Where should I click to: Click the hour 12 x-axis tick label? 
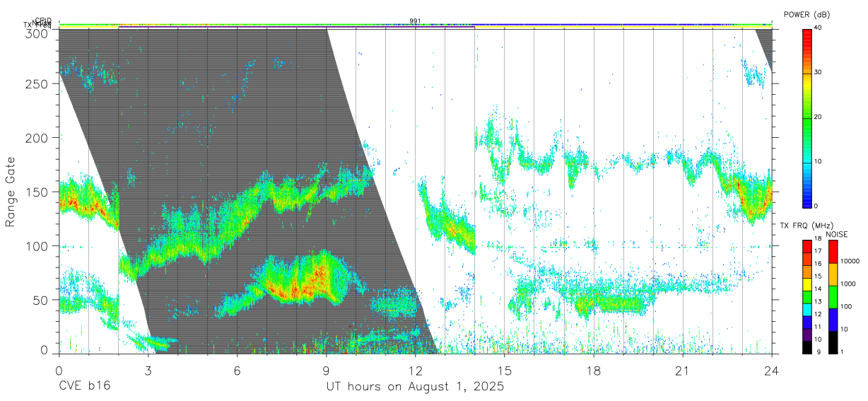(x=415, y=371)
